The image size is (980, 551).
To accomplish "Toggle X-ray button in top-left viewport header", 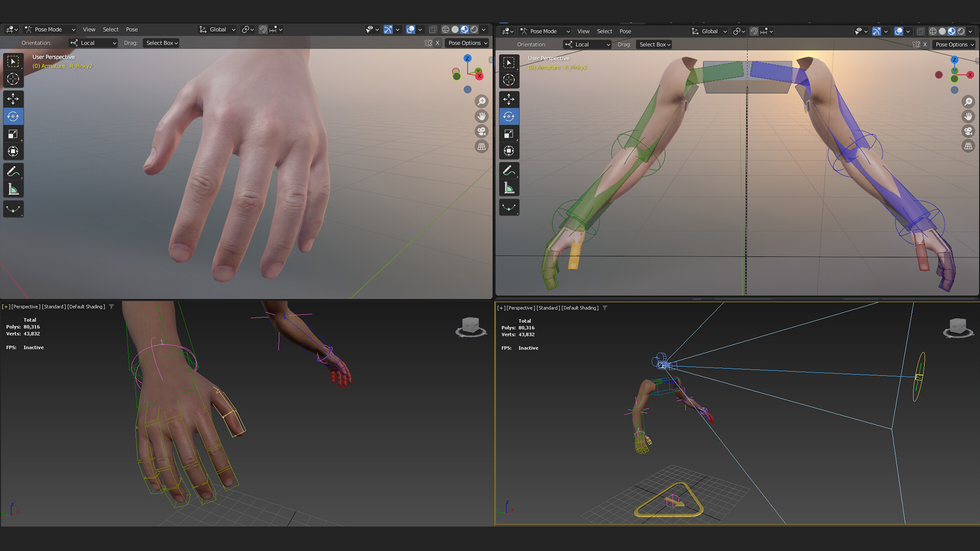I will coord(433,30).
